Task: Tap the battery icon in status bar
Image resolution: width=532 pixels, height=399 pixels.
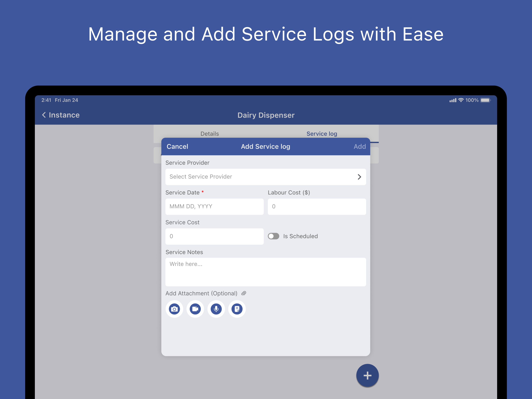Action: [x=485, y=100]
